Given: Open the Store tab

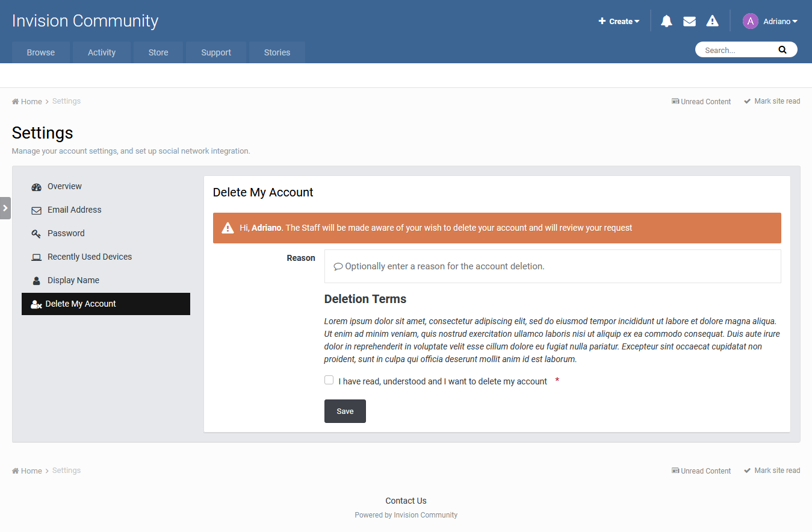Looking at the screenshot, I should 158,52.
